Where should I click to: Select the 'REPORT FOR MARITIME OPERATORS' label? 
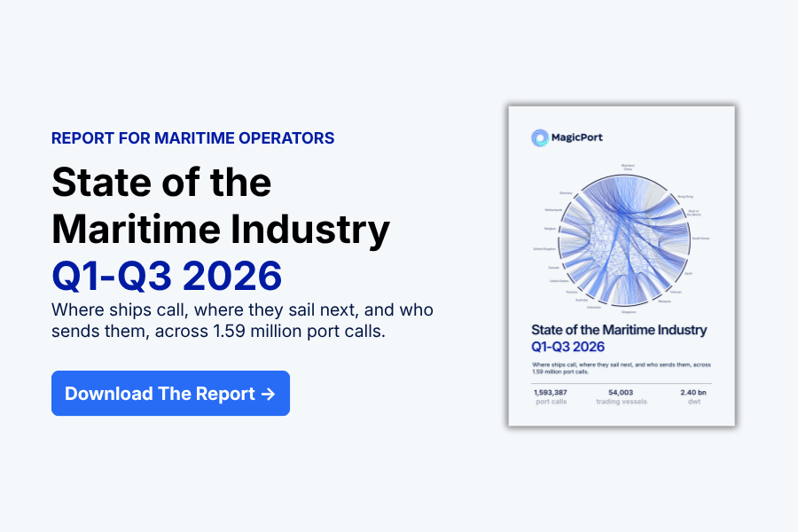coord(193,138)
